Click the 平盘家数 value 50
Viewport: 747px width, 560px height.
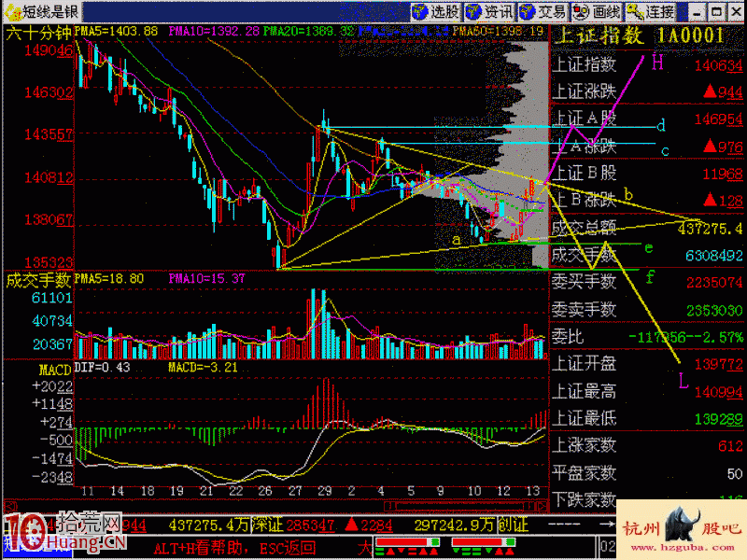pos(735,474)
